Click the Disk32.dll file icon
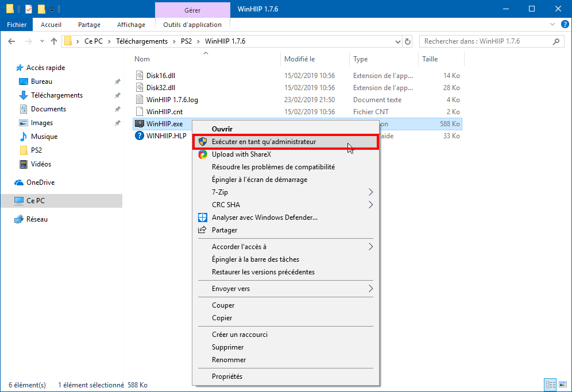The height and width of the screenshot is (392, 572). click(140, 87)
